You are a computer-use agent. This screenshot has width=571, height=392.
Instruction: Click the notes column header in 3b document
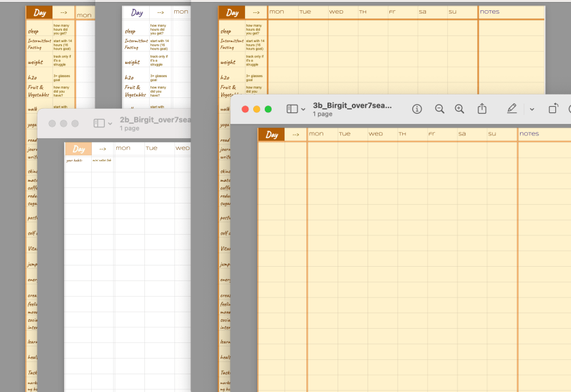(529, 134)
